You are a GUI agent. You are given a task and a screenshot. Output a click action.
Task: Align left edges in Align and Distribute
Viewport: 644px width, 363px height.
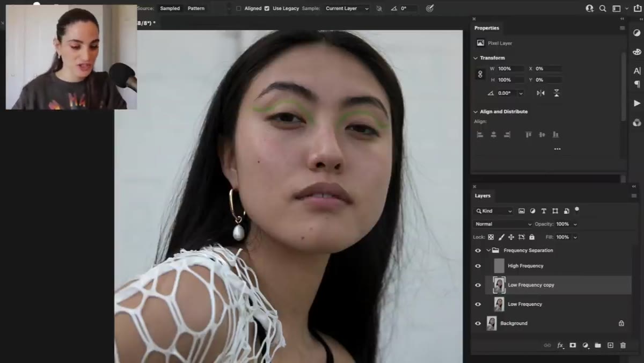click(480, 134)
